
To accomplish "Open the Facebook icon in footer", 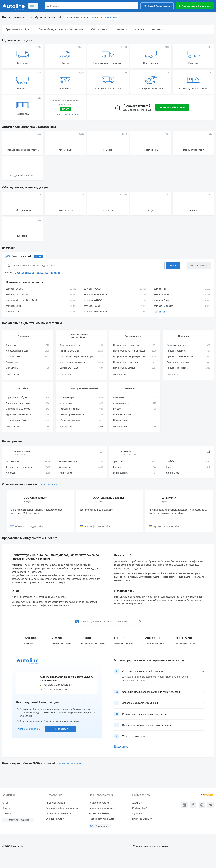I will tap(193, 805).
